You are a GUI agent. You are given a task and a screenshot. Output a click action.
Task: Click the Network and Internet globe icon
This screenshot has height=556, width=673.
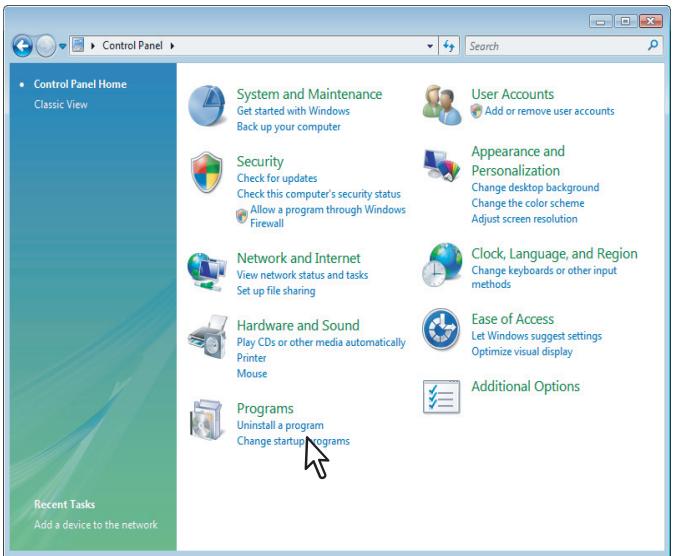tap(206, 272)
